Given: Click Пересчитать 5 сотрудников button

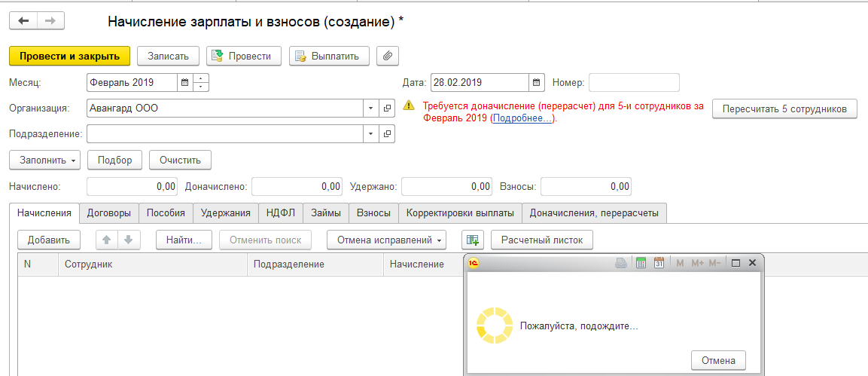Looking at the screenshot, I should [x=784, y=109].
